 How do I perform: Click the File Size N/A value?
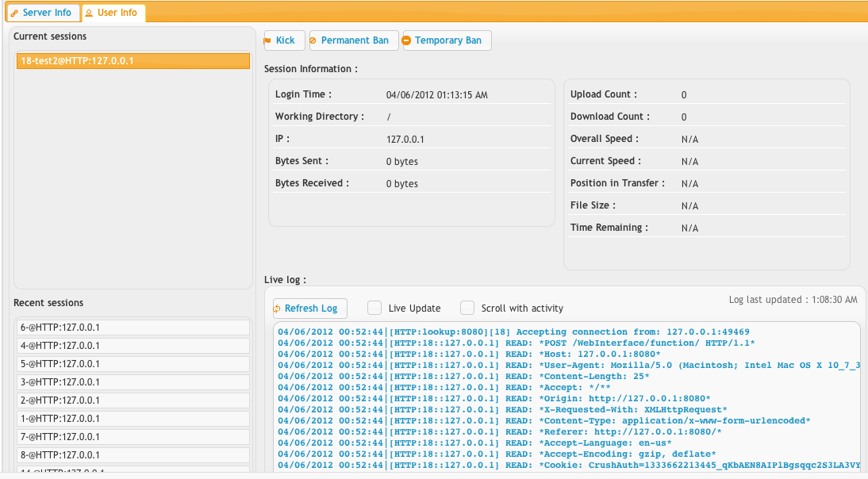[x=689, y=205]
